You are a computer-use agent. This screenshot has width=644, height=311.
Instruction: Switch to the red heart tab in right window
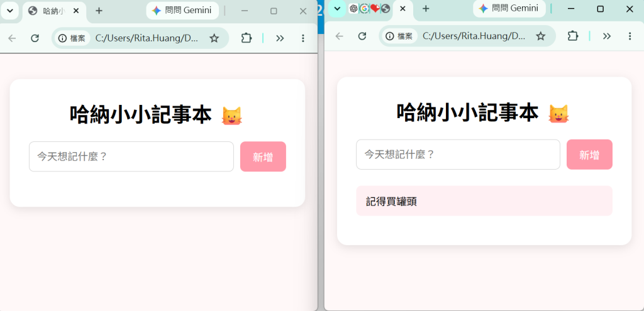(x=375, y=8)
